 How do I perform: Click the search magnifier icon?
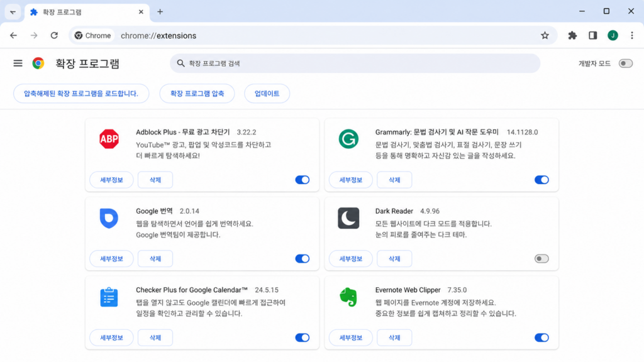180,63
